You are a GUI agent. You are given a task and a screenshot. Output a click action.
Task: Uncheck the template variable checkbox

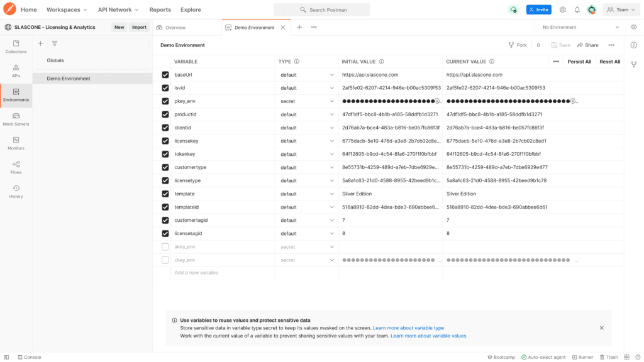[x=165, y=194]
